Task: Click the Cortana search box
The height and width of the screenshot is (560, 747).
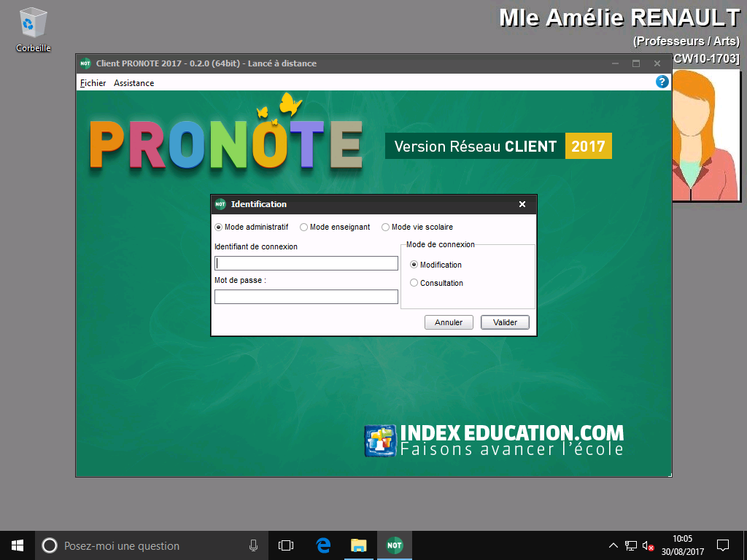Action: coord(150,545)
